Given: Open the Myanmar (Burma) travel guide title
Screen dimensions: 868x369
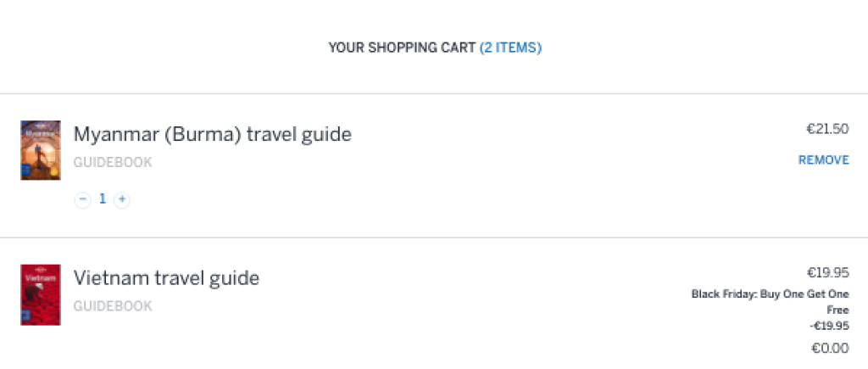Looking at the screenshot, I should coord(212,134).
